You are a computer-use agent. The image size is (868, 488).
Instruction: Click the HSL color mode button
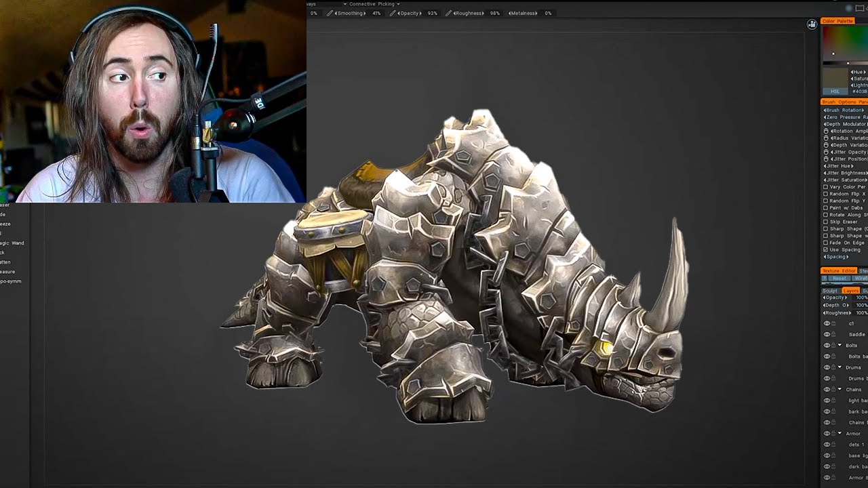(835, 91)
